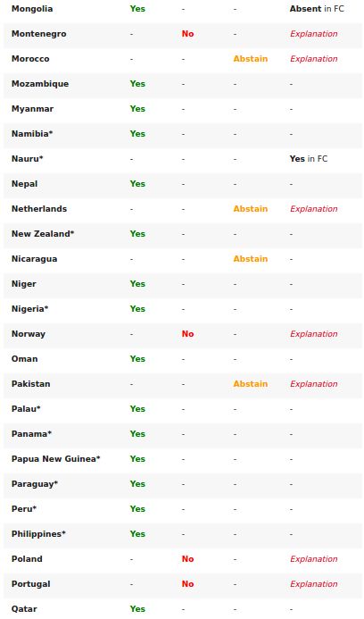This screenshot has height=619, width=364.
Task: Click the green Yes for Philippines
Action: click(x=137, y=534)
